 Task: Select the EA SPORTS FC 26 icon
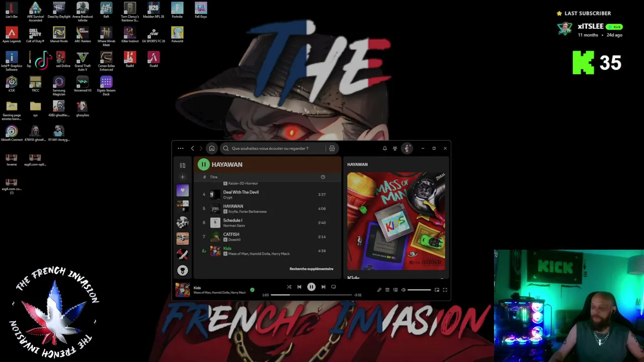(x=153, y=35)
